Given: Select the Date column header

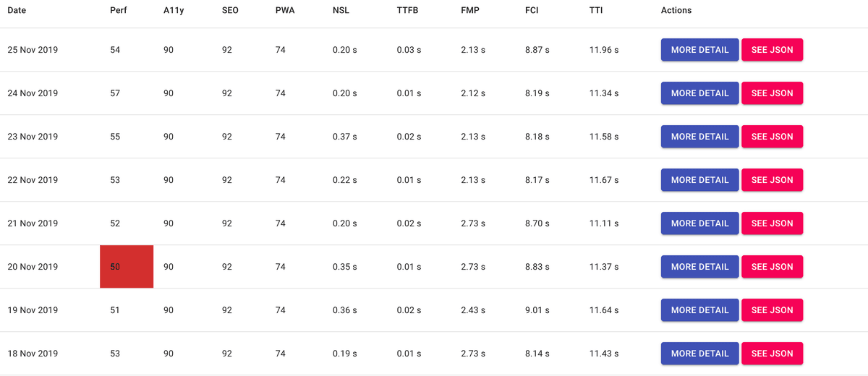Looking at the screenshot, I should click(x=17, y=11).
